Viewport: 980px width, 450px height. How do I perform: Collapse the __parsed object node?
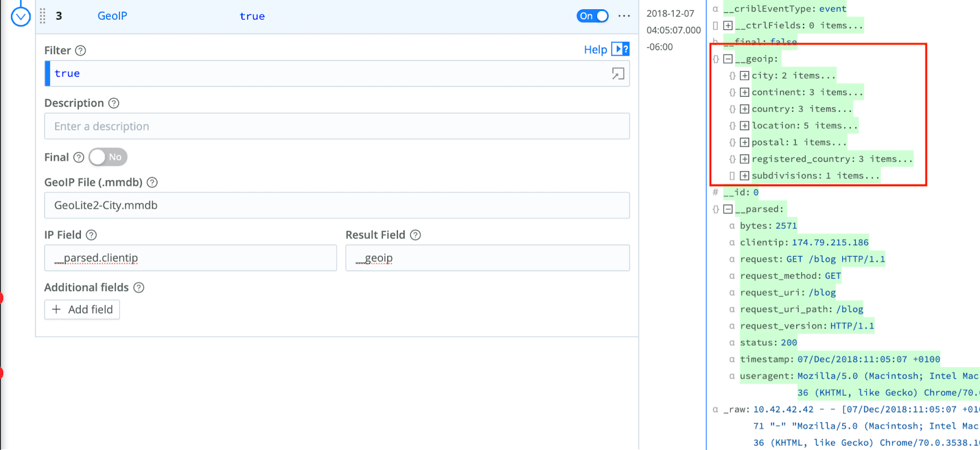(728, 209)
